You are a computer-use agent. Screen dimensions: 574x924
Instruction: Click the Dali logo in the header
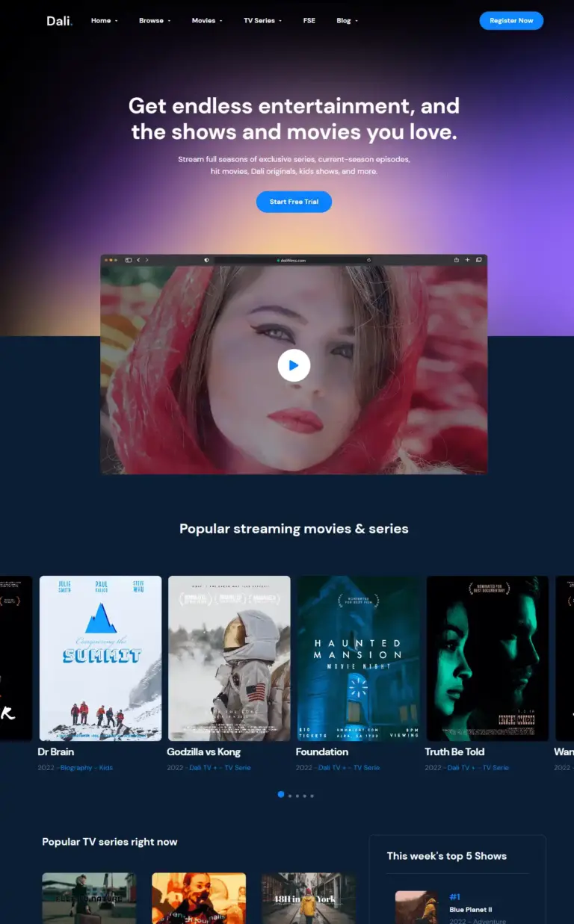[59, 21]
